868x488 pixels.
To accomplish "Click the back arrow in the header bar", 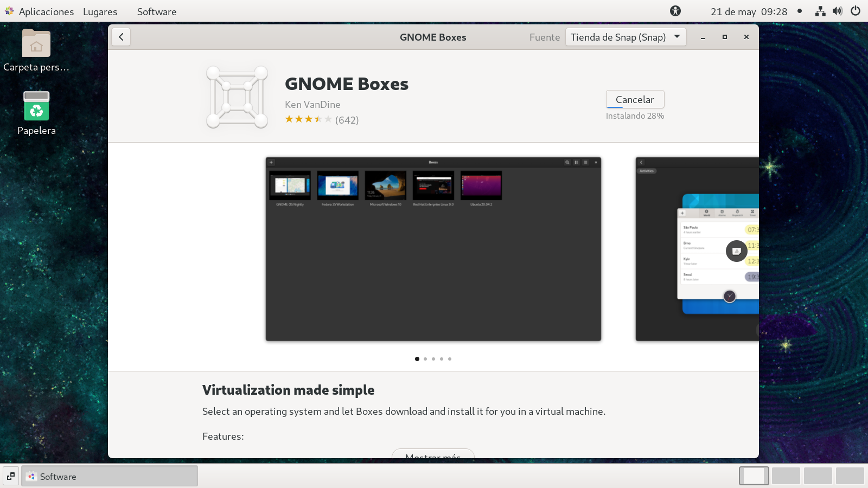I will 121,37.
